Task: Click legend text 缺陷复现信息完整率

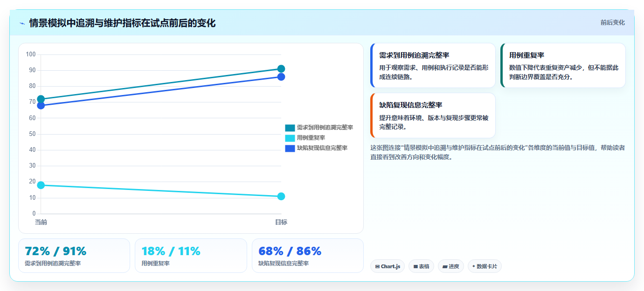Action: [x=322, y=148]
